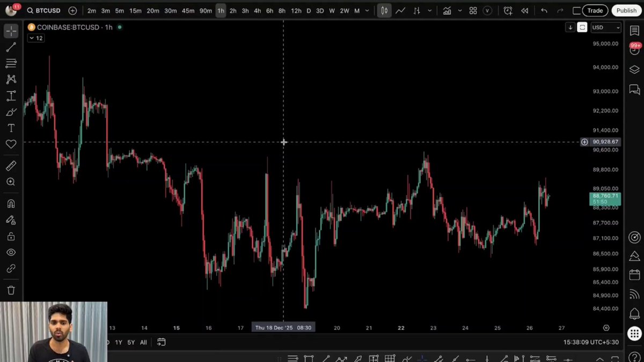Open the chart type dropdown arrow
The image size is (644, 362).
429,11
